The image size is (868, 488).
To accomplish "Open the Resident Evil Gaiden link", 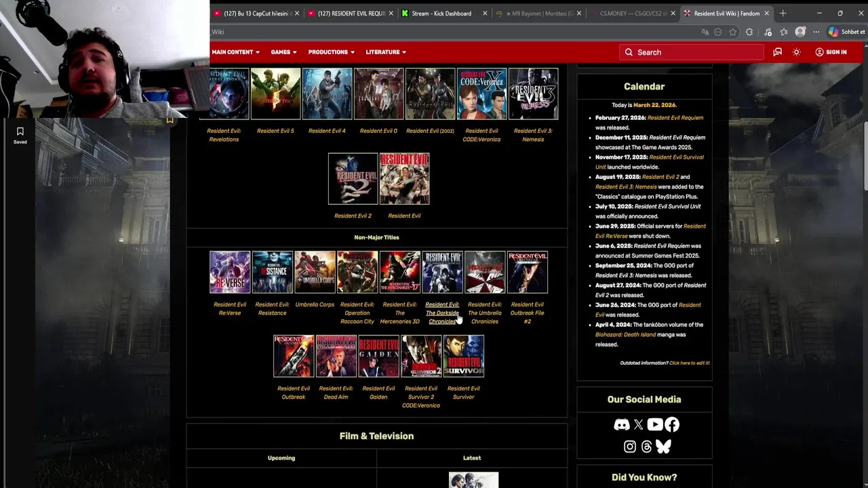I will 378,392.
